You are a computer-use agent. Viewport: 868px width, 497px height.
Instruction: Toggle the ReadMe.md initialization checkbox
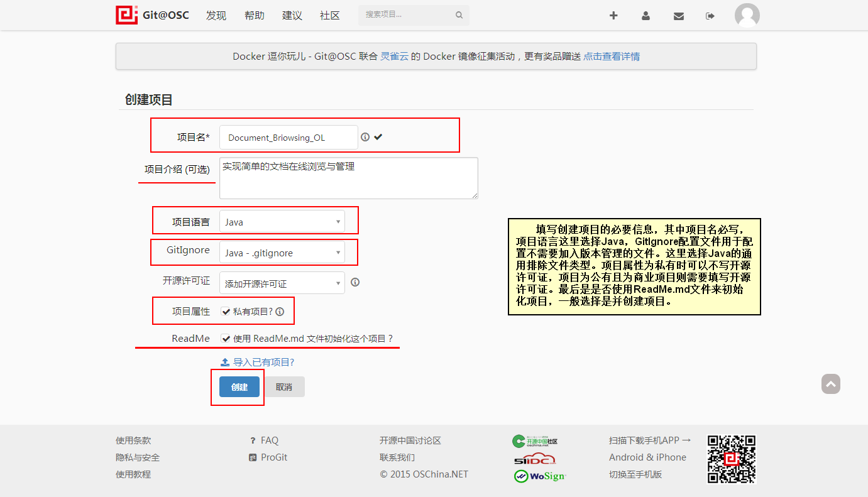click(225, 338)
